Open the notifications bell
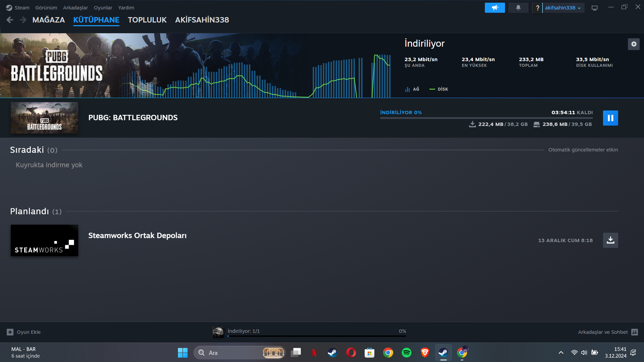This screenshot has height=362, width=644. point(518,8)
